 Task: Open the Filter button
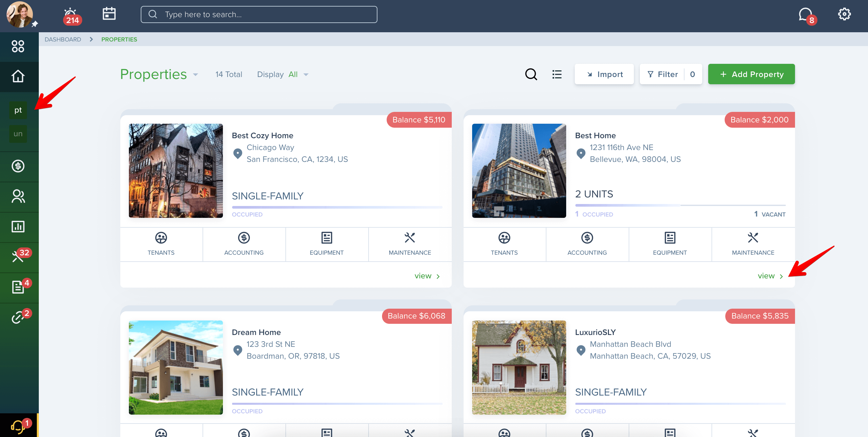pyautogui.click(x=671, y=74)
